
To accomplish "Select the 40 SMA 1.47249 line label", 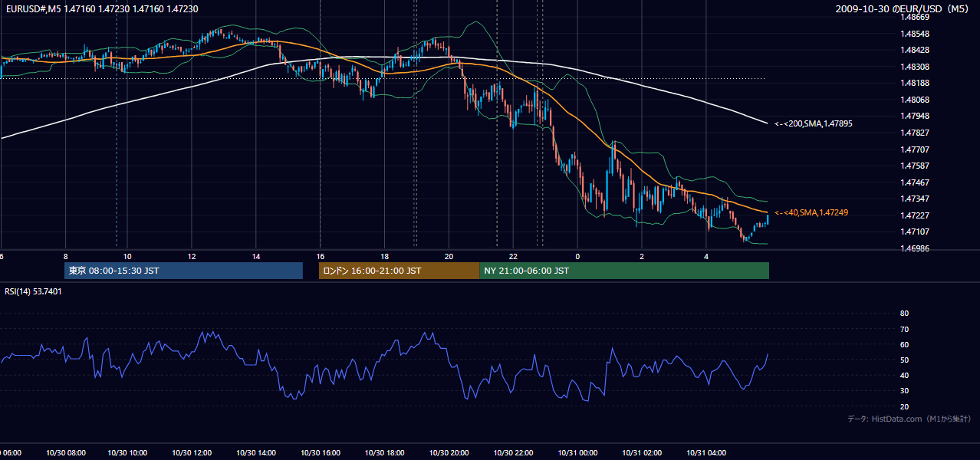I will click(811, 212).
